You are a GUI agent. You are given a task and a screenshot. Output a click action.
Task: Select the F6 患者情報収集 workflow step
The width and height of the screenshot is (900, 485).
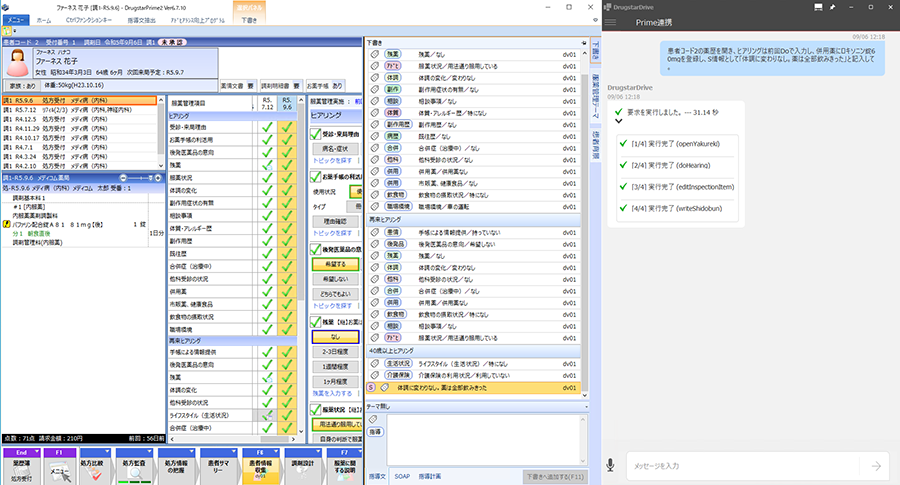[x=260, y=467]
